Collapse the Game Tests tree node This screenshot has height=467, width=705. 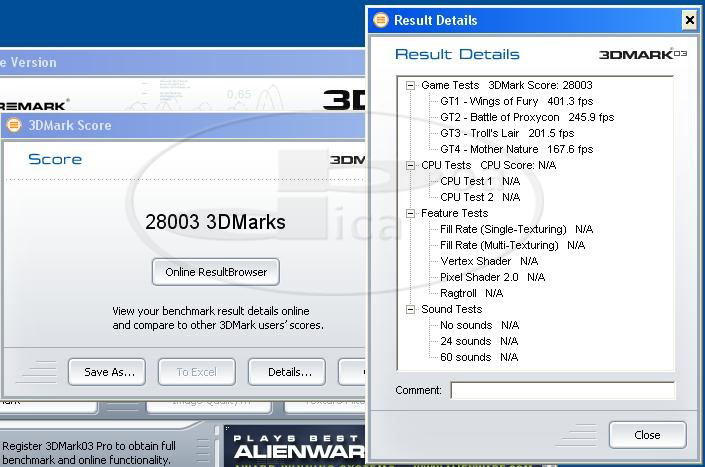click(x=410, y=86)
